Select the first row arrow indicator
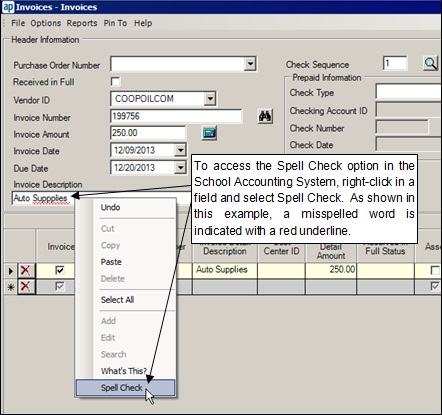442x415 pixels. click(10, 271)
